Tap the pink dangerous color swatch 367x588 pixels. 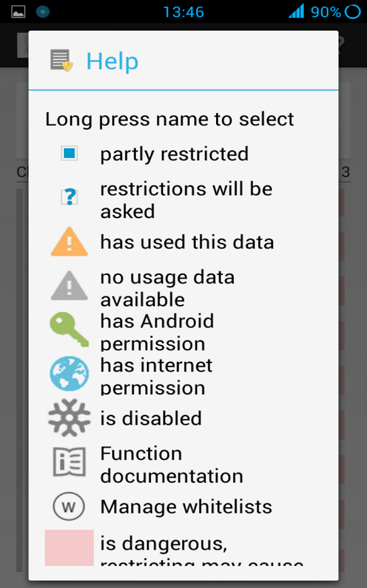click(x=69, y=547)
